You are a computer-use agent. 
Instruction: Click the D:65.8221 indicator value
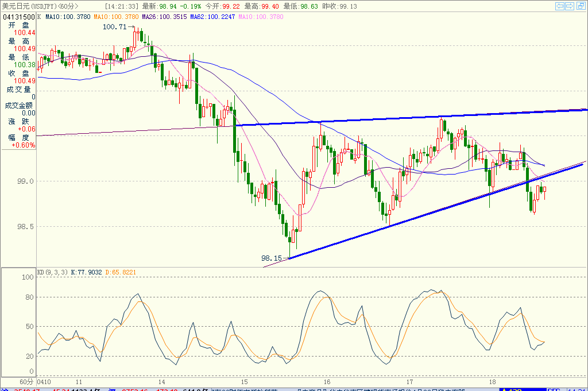click(121, 272)
